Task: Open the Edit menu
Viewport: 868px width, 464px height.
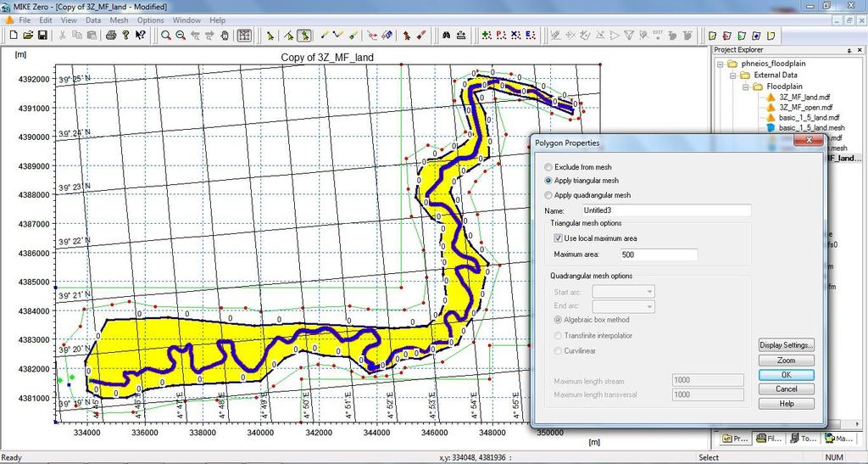Action: pos(46,20)
